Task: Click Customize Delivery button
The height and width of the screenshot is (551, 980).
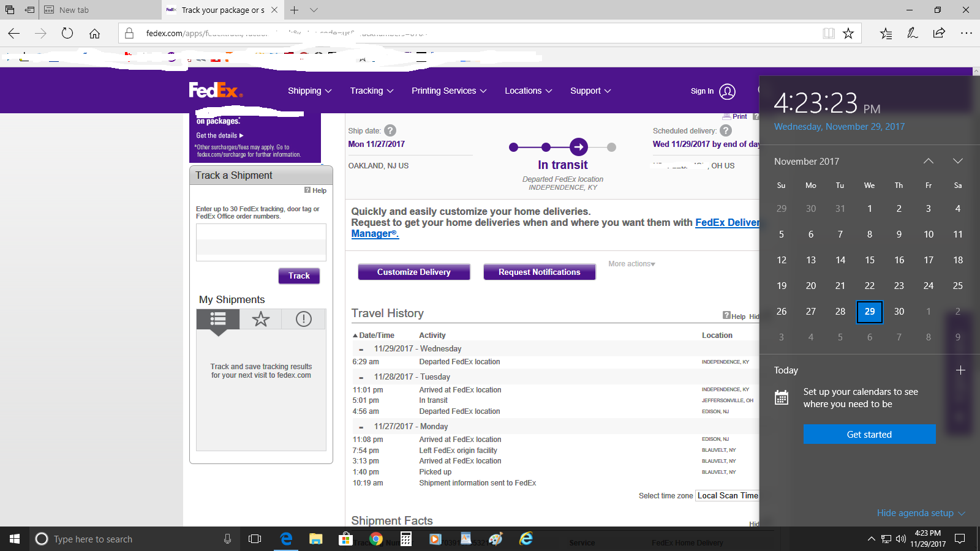Action: 414,272
